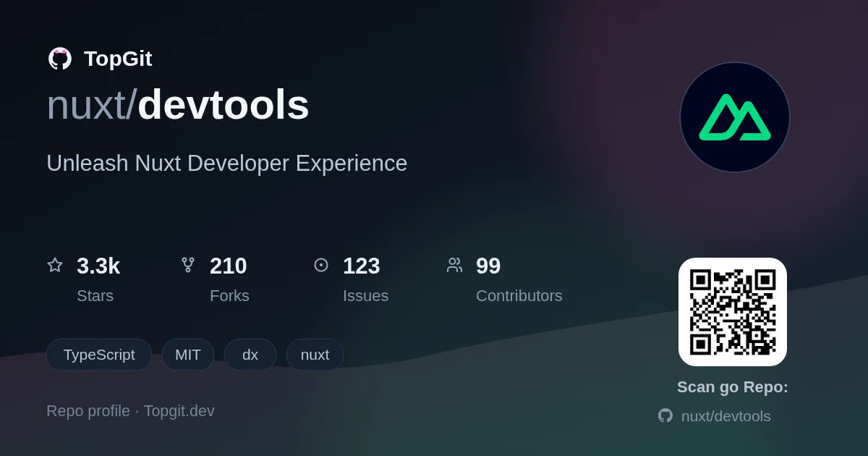The height and width of the screenshot is (456, 868).
Task: Click the TopGit cat logo icon
Action: (60, 59)
